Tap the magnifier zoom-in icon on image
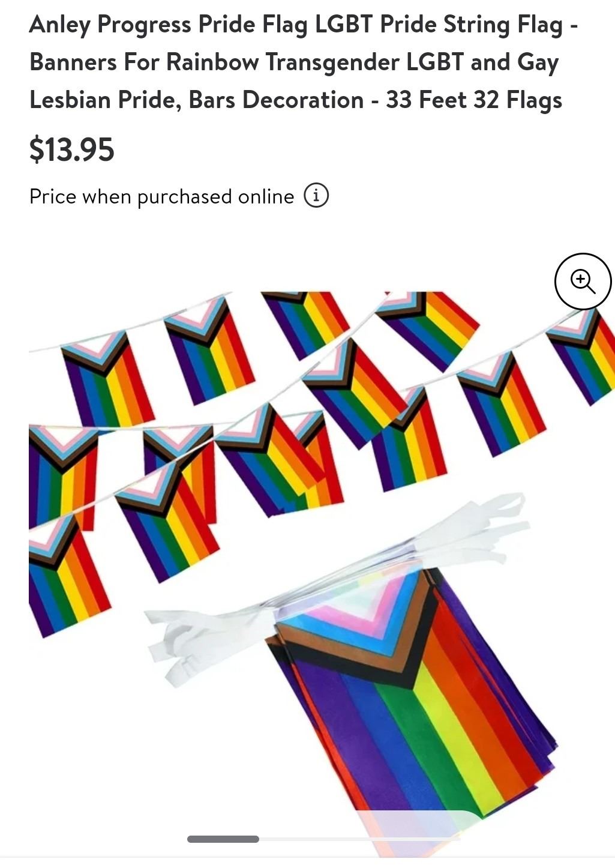 click(583, 282)
